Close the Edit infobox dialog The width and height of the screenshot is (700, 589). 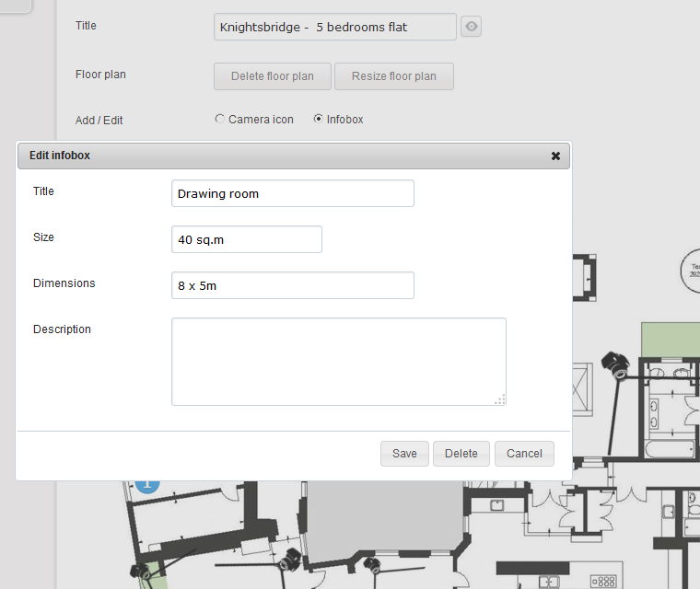pos(555,156)
